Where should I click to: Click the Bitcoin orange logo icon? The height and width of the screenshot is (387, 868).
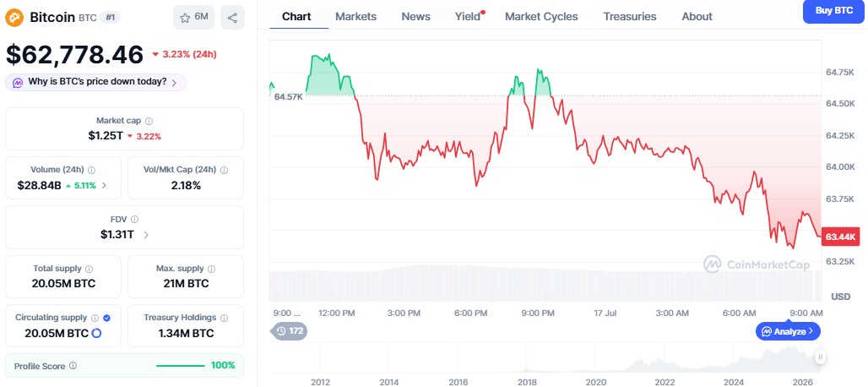tap(14, 18)
